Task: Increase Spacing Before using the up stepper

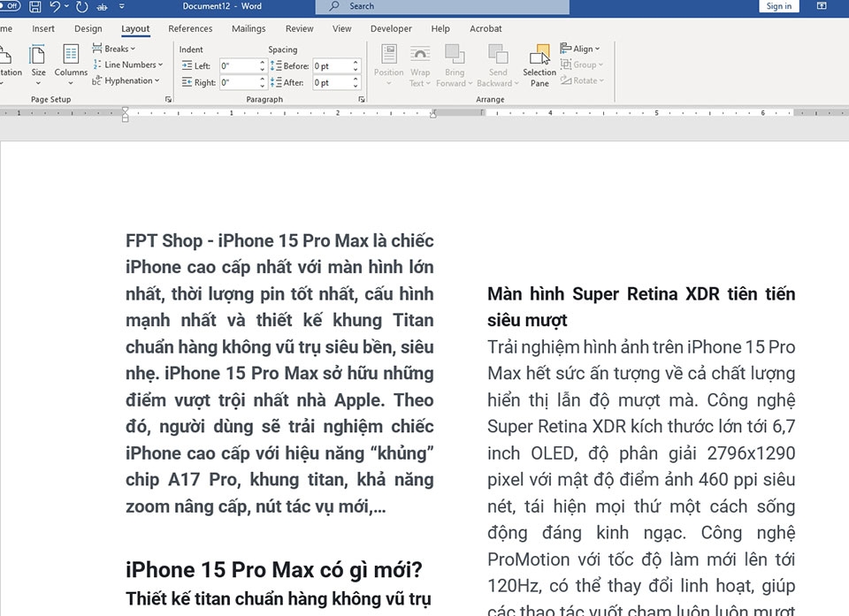Action: click(x=355, y=61)
